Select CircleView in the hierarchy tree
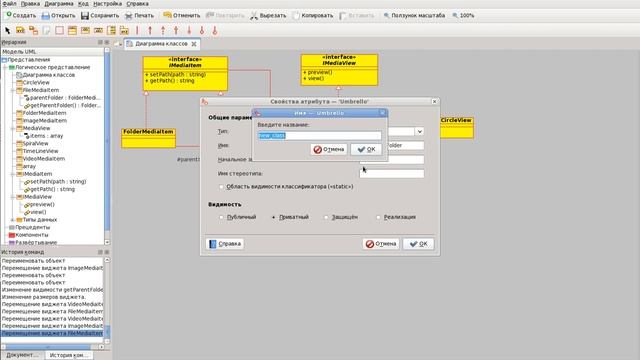640x360 pixels. tap(36, 82)
